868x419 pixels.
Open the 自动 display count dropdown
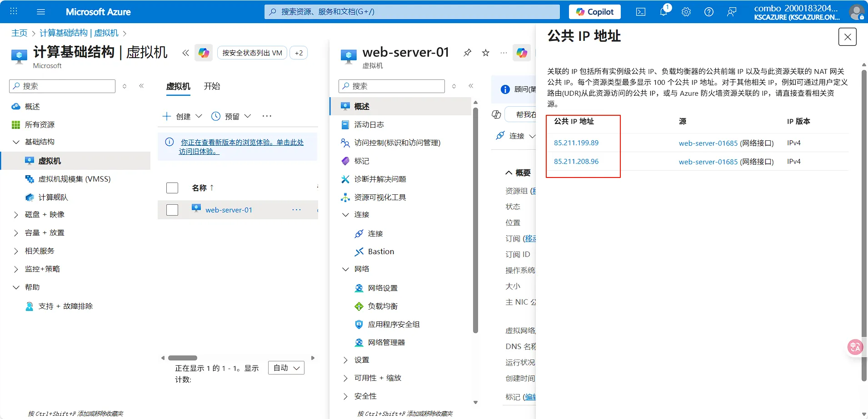click(x=286, y=368)
